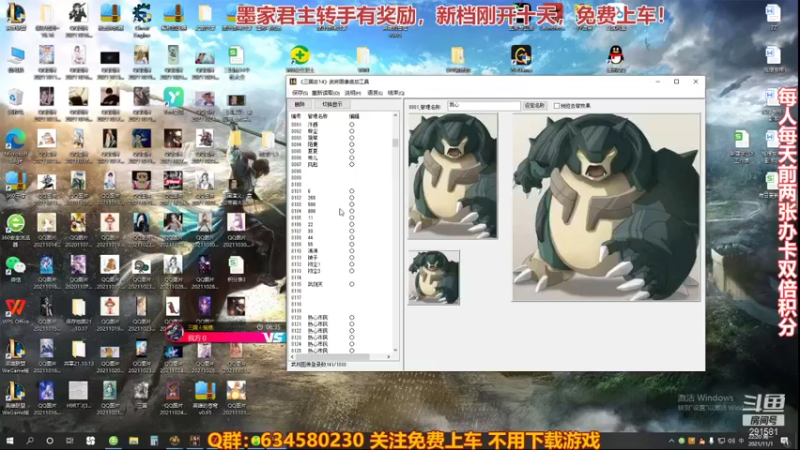Open the notification center icon on the taskbar
The height and width of the screenshot is (450, 800).
click(784, 441)
